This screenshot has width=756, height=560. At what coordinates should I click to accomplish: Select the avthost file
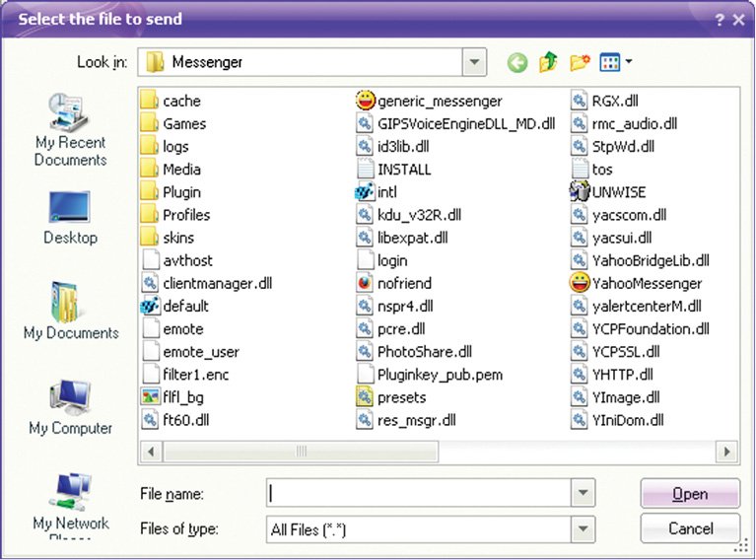[177, 260]
